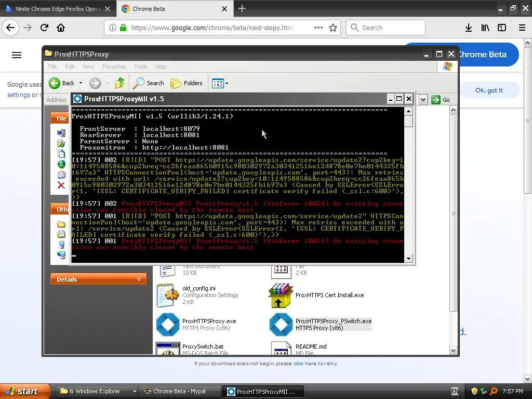
Task: Open Explorer Back history dropdown arrow
Action: (81, 83)
